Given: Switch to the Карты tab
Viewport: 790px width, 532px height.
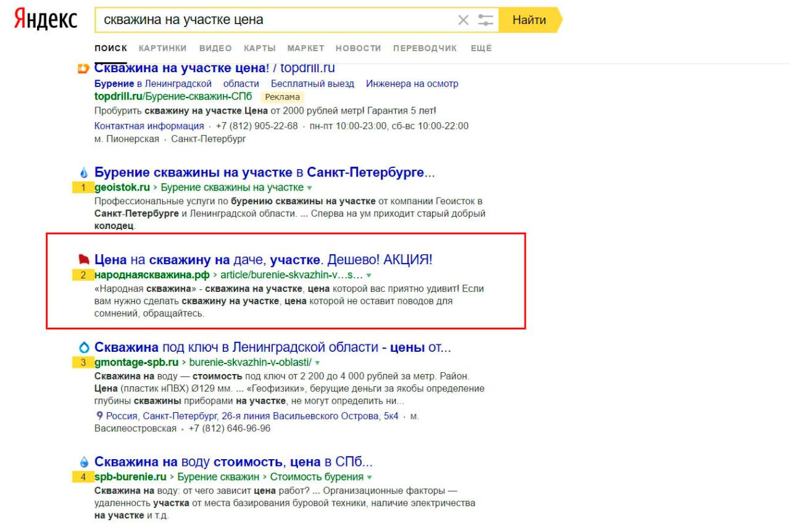Looking at the screenshot, I should [255, 49].
